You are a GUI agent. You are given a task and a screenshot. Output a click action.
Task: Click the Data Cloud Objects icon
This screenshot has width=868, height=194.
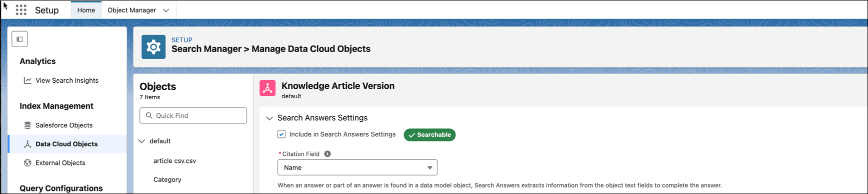click(x=27, y=144)
